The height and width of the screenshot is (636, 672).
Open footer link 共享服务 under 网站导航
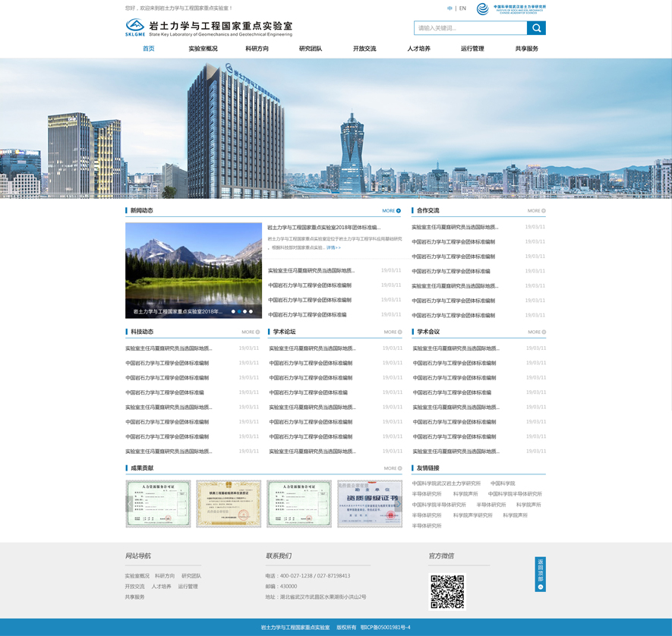(x=134, y=597)
